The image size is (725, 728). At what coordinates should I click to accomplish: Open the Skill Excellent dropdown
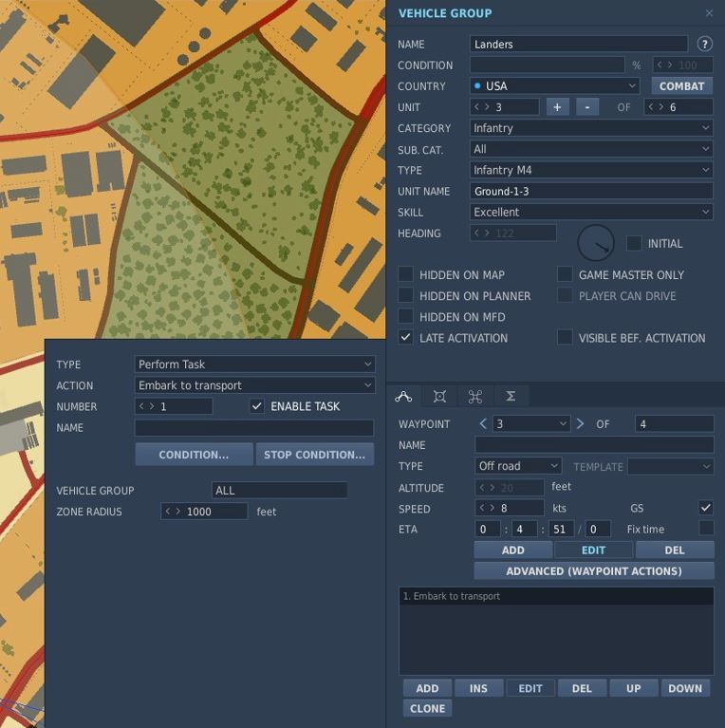coord(591,213)
